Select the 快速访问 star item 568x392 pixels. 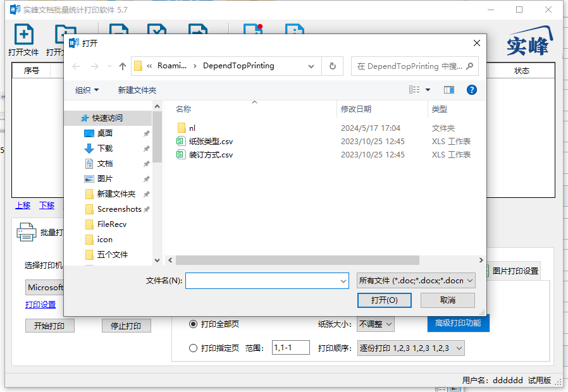(x=108, y=118)
